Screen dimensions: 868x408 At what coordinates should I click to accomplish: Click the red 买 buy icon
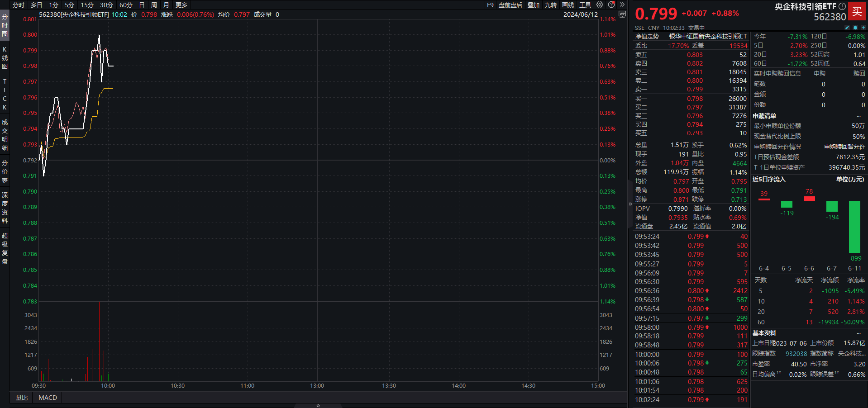[857, 12]
